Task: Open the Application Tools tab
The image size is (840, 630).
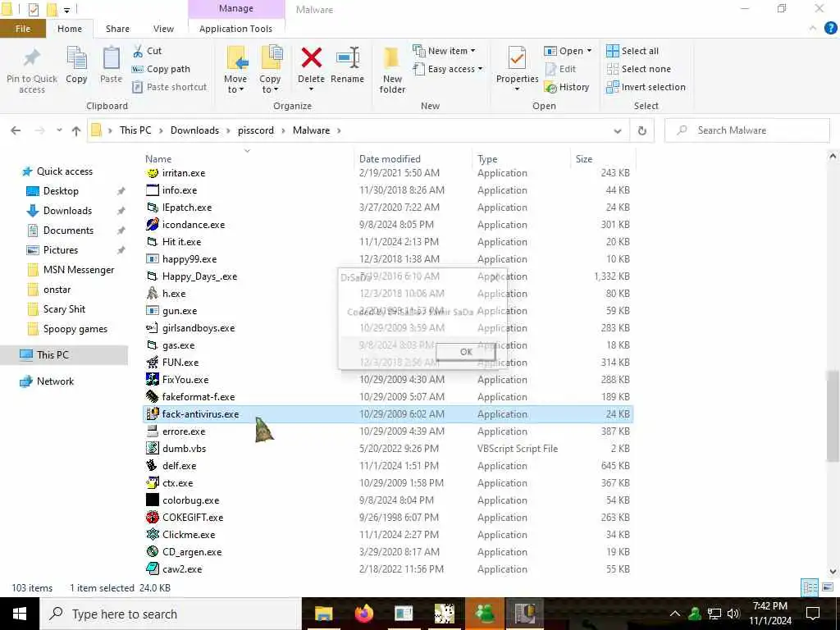Action: (235, 29)
